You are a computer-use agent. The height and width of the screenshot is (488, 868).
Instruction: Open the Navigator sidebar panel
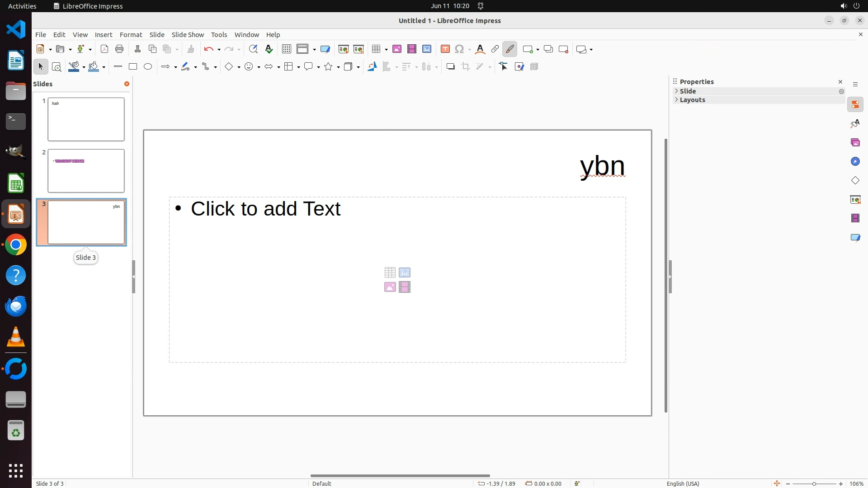click(x=855, y=162)
